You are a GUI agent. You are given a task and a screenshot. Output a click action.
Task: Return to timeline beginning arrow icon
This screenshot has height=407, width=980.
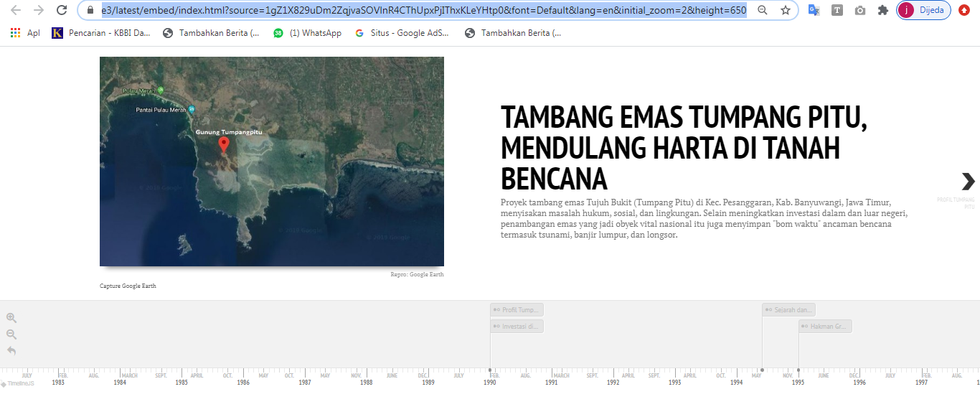click(x=11, y=351)
